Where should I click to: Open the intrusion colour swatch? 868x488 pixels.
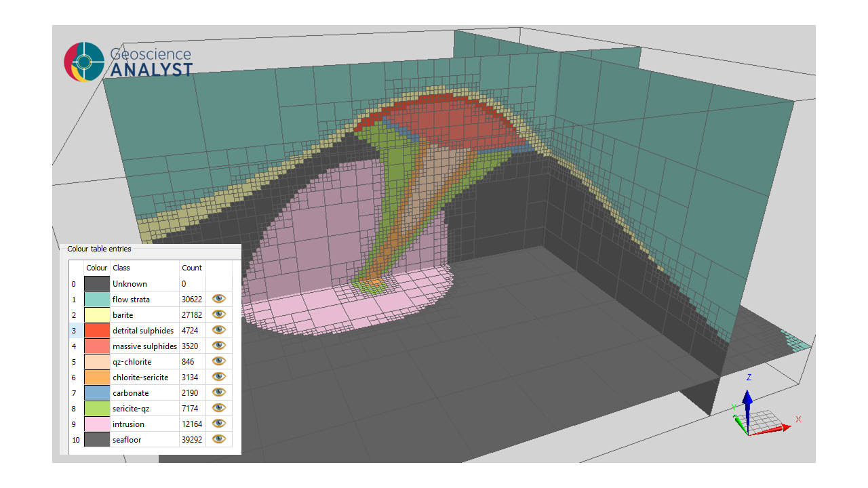[97, 424]
